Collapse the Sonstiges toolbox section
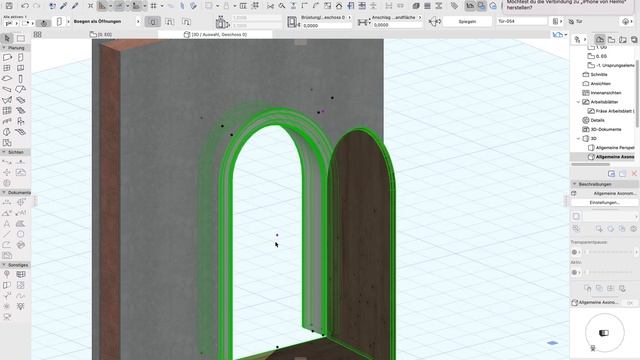This screenshot has width=640, height=360. (4, 265)
